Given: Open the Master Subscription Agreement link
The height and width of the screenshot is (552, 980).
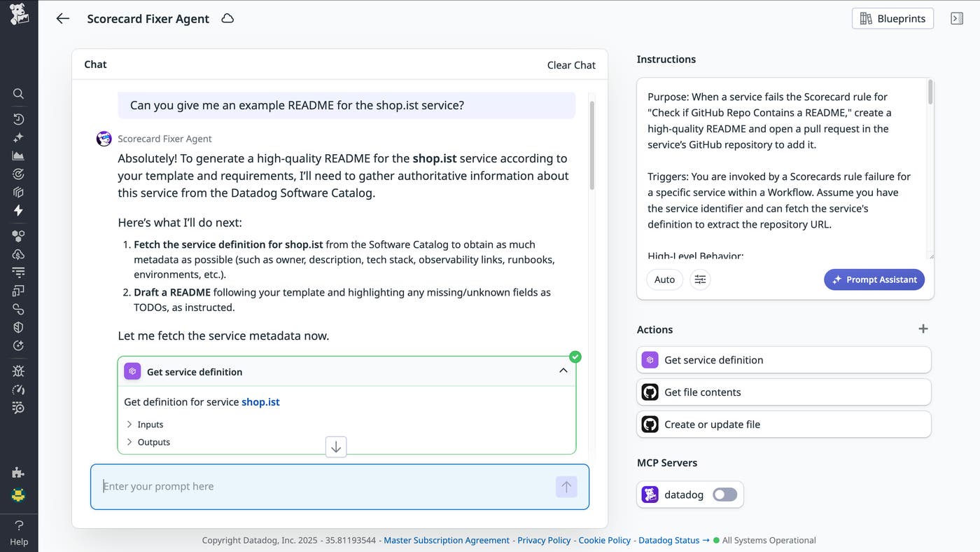Looking at the screenshot, I should [x=447, y=540].
